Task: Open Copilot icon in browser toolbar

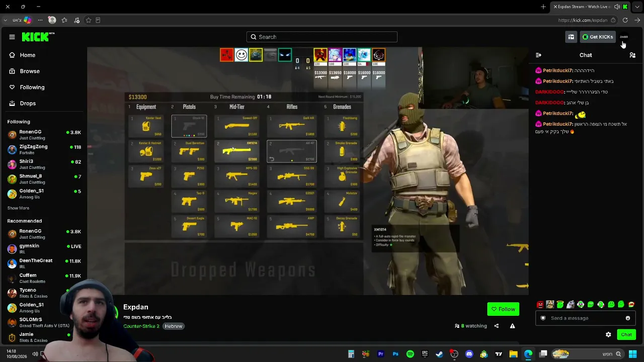Action: [x=27, y=20]
